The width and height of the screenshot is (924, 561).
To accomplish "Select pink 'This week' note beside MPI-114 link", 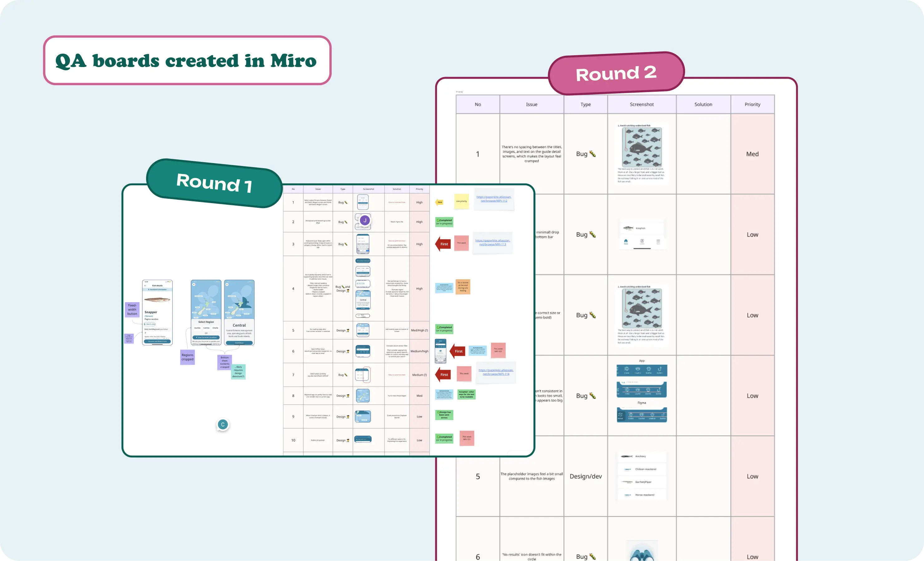I will (x=464, y=373).
